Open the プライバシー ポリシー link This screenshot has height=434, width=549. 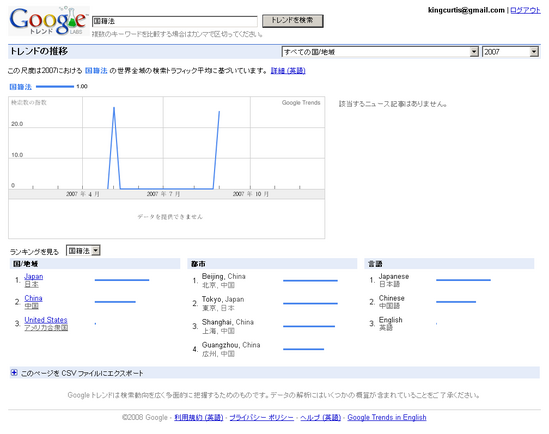[262, 418]
